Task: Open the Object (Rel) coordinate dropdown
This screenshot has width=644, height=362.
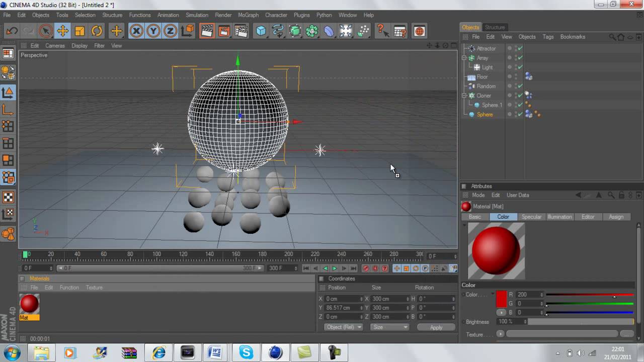Action: (344, 327)
